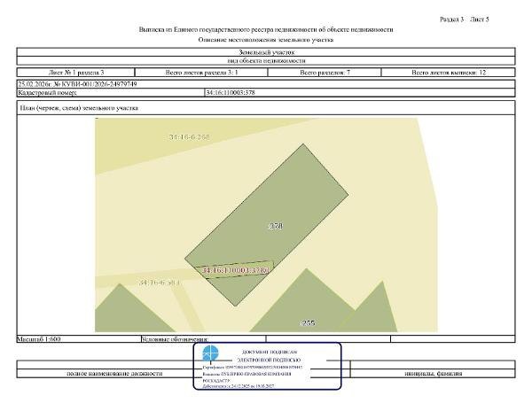
Task: Click the 'Сертификат' line in the stamp
Action: pyautogui.click(x=253, y=367)
